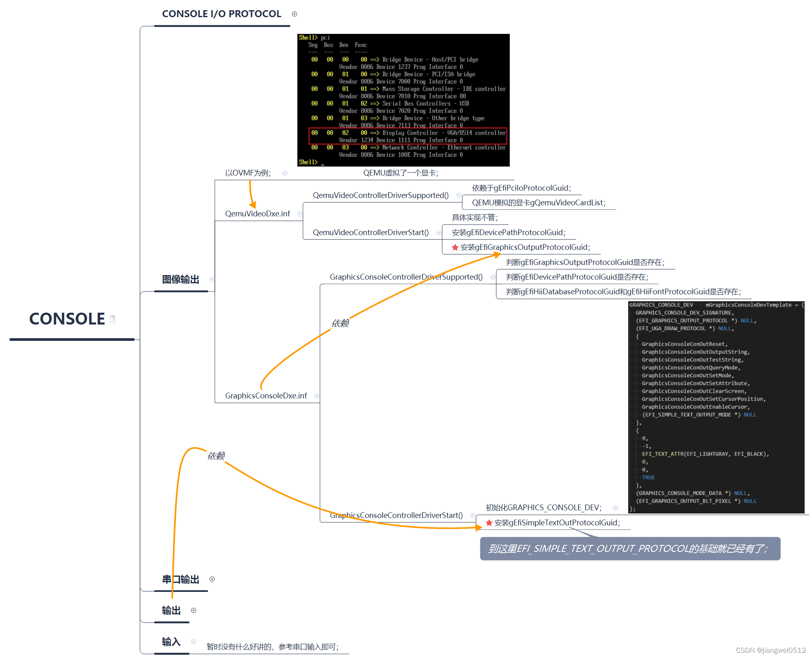Select 判断gEfiGraphicsOutputProtocolGuid是否存在 node

tap(585, 262)
